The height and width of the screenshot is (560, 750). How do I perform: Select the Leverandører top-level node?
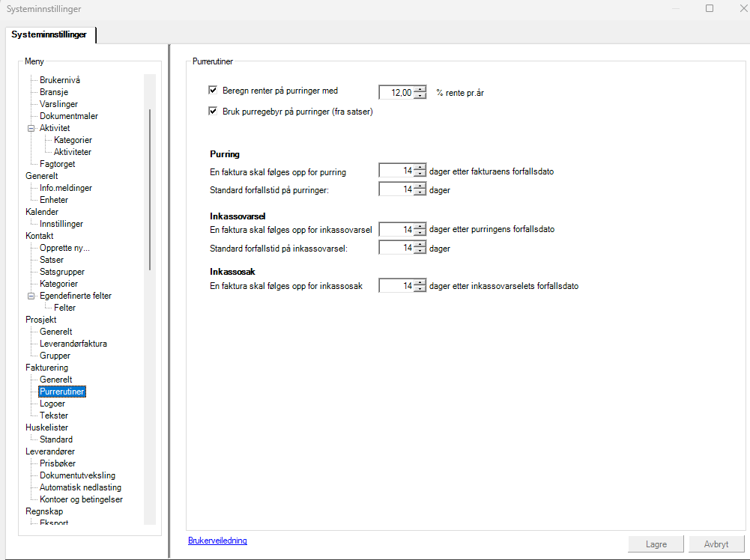(x=49, y=451)
